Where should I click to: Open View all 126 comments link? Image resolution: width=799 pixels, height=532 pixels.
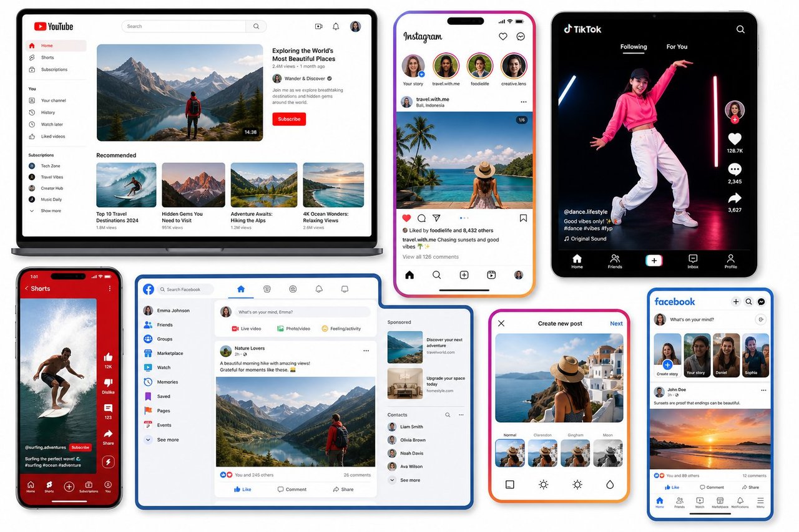(x=431, y=257)
